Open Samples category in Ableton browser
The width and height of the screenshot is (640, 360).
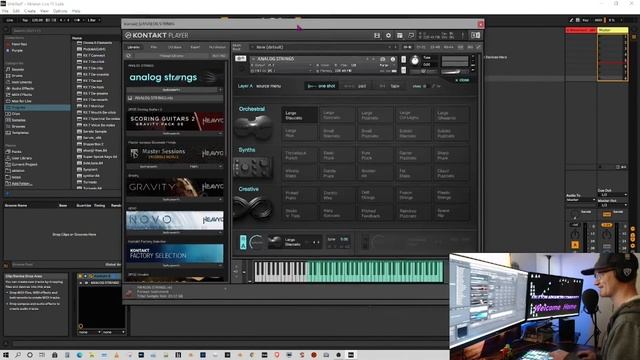18,120
